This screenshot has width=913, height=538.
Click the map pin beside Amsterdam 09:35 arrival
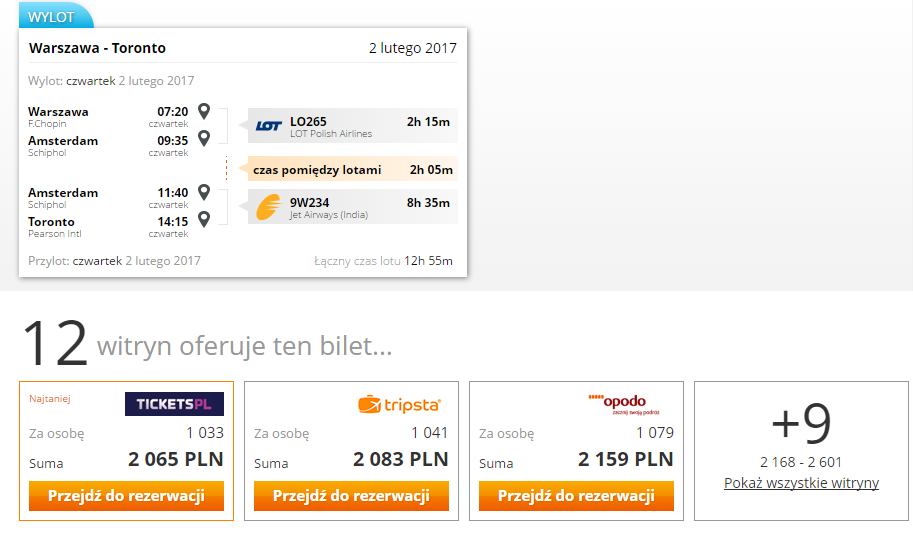[x=204, y=138]
